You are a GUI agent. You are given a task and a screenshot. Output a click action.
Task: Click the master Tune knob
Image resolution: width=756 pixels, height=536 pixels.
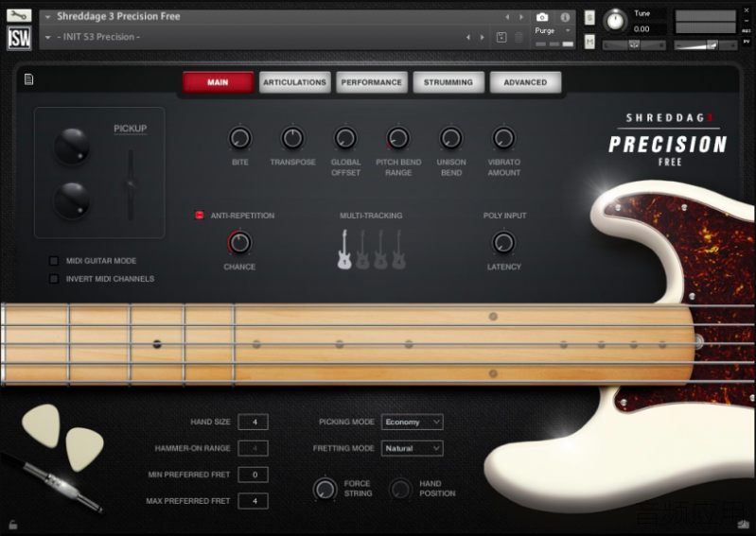coord(615,21)
